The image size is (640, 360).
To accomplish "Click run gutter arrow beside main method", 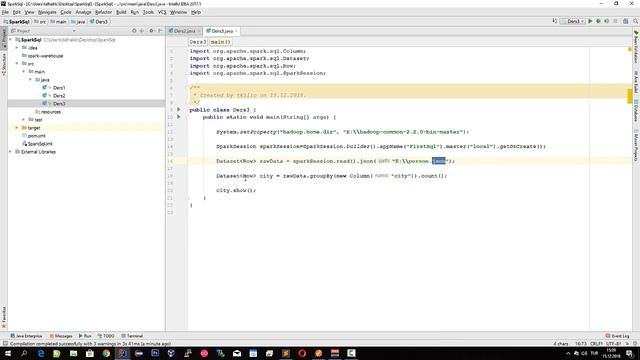I will 179,117.
